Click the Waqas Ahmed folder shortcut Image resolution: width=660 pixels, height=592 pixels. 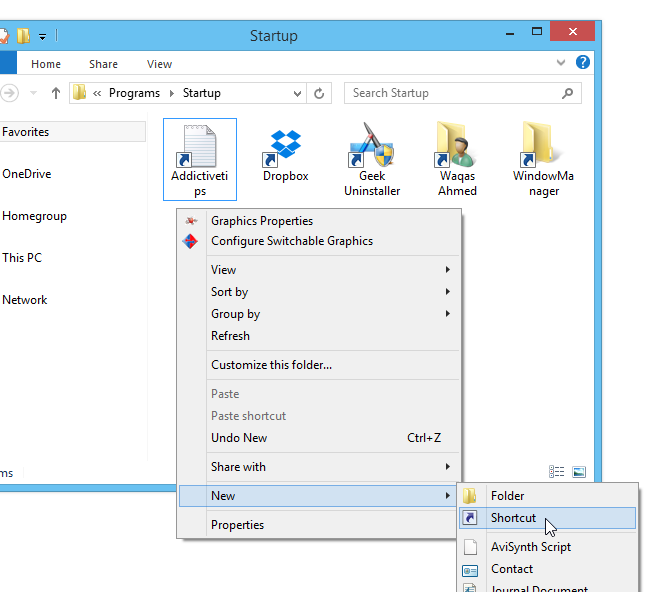(457, 147)
